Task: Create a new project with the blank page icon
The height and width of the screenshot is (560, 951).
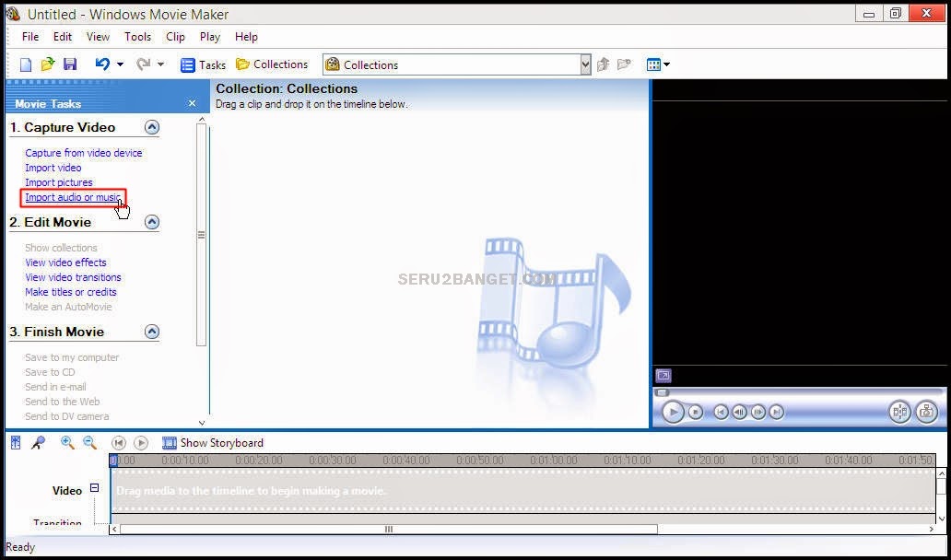Action: pyautogui.click(x=26, y=64)
